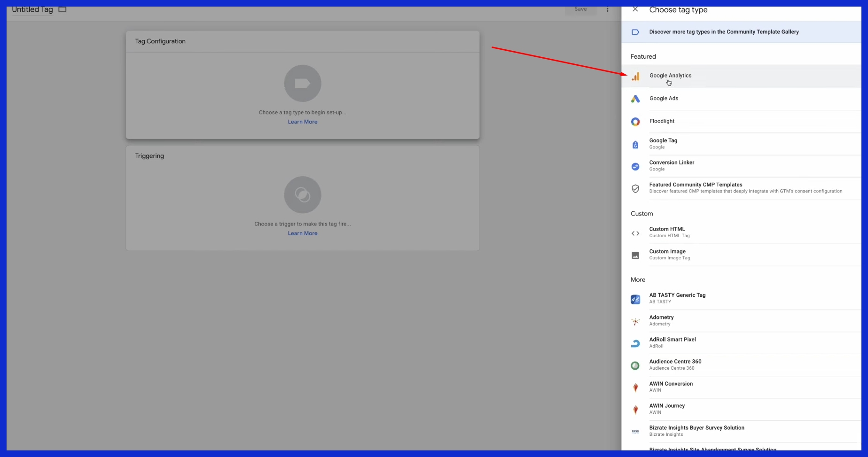
Task: Click the Custom HTML code brackets icon
Action: click(x=635, y=233)
